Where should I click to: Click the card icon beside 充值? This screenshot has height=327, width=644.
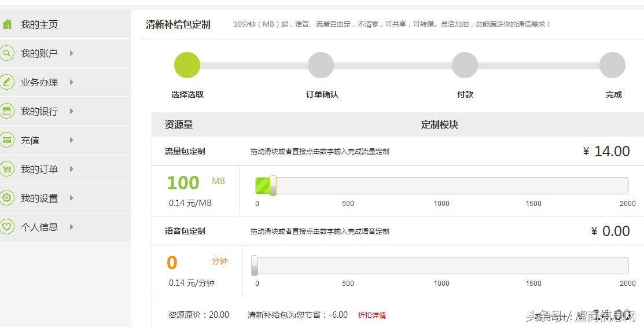pyautogui.click(x=6, y=140)
